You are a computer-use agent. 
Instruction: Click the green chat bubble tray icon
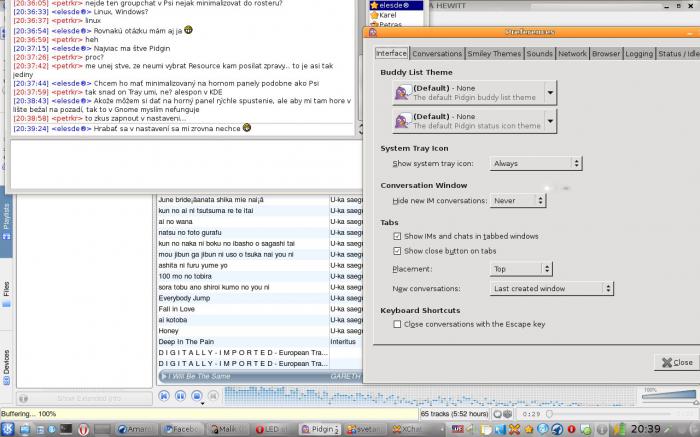[586, 430]
